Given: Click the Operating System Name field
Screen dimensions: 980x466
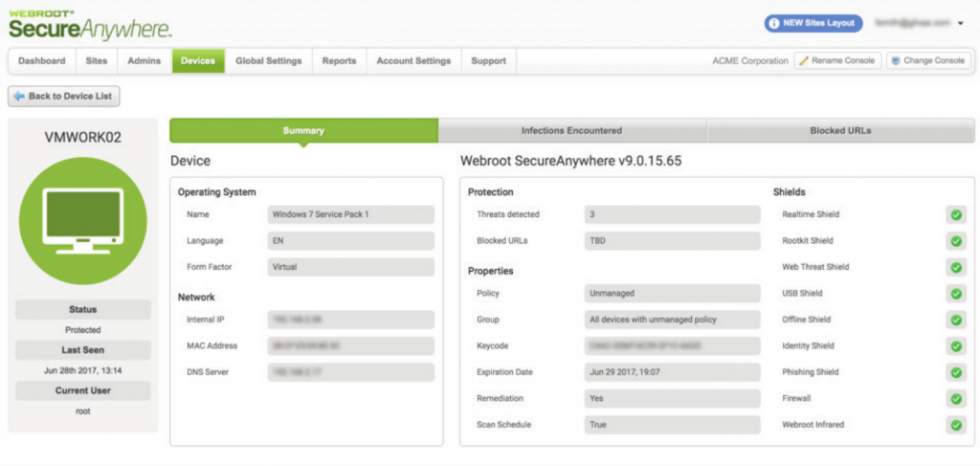Looking at the screenshot, I should pos(350,215).
